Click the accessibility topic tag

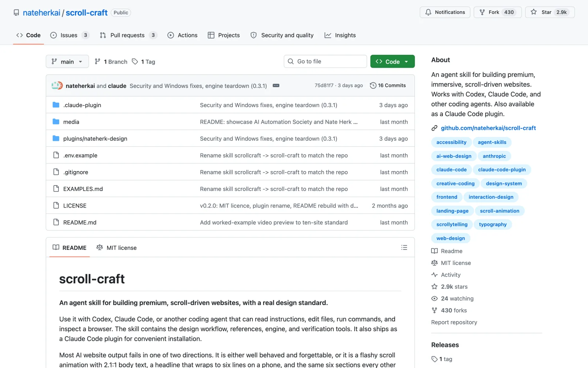[x=451, y=142]
